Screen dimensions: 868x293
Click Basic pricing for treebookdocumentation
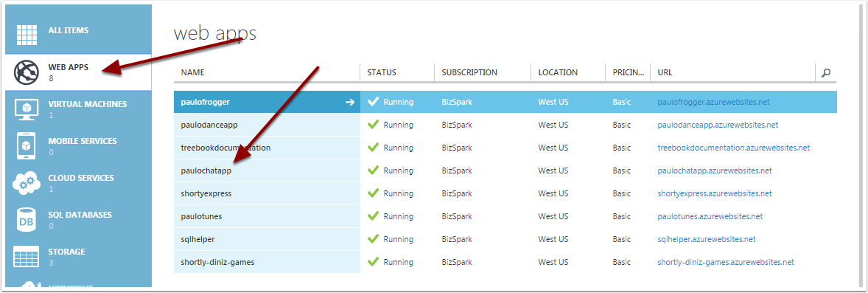pos(621,148)
